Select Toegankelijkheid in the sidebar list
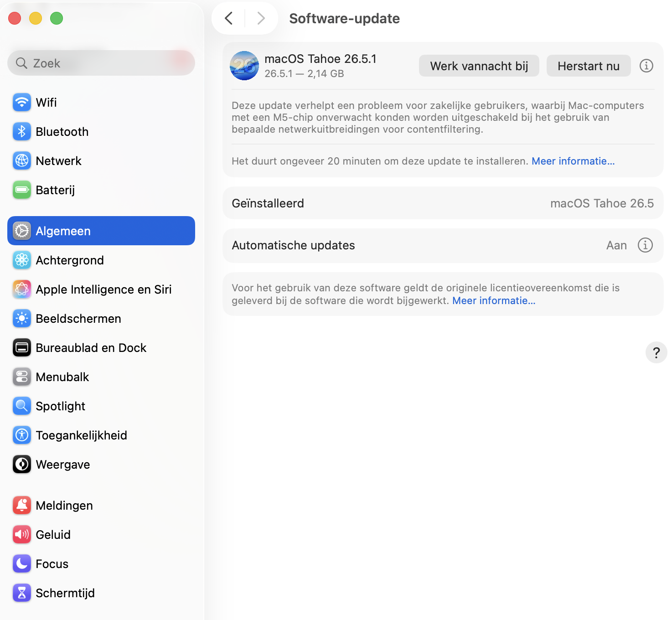This screenshot has height=620, width=672. pyautogui.click(x=82, y=435)
